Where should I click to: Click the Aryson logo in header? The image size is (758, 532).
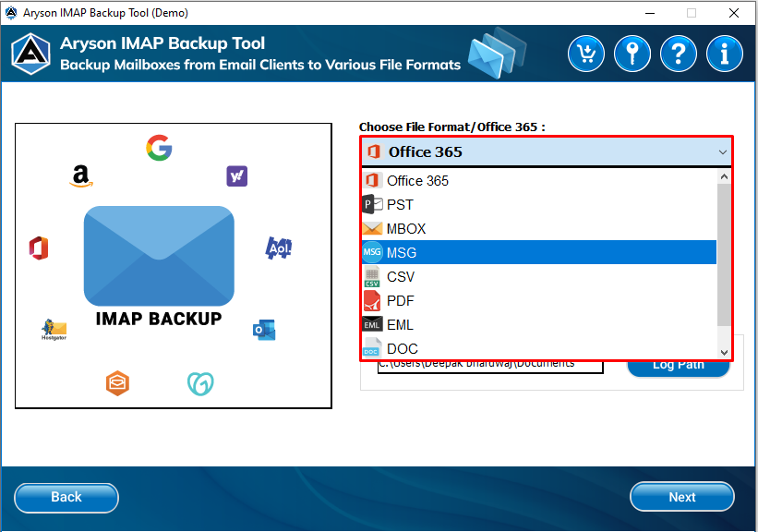pyautogui.click(x=31, y=54)
